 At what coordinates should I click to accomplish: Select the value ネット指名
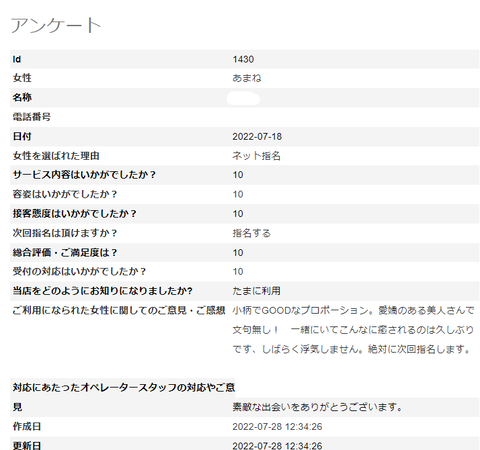click(x=256, y=156)
